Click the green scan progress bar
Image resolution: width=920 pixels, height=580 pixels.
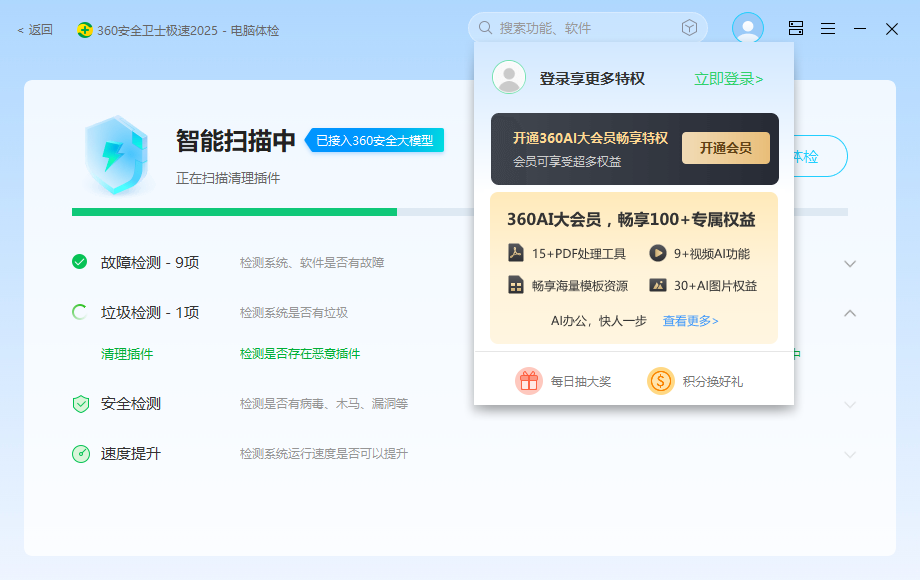pyautogui.click(x=230, y=210)
